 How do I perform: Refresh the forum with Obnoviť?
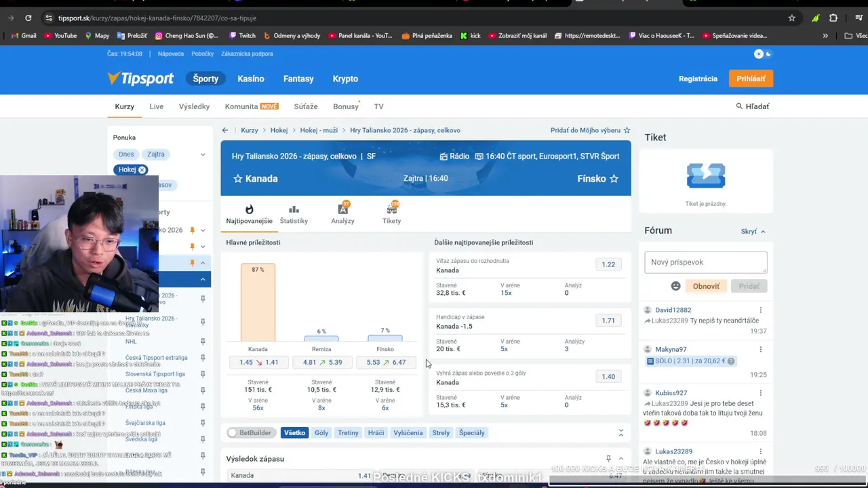coord(706,286)
